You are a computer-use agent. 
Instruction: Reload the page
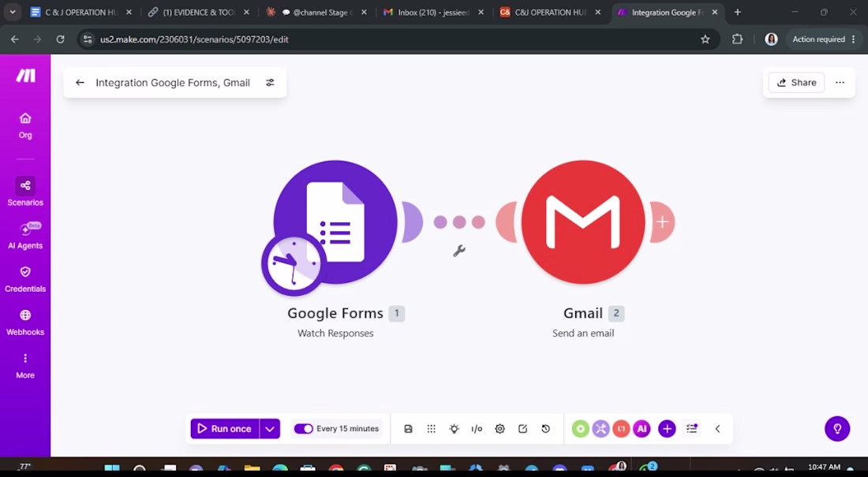click(x=60, y=39)
